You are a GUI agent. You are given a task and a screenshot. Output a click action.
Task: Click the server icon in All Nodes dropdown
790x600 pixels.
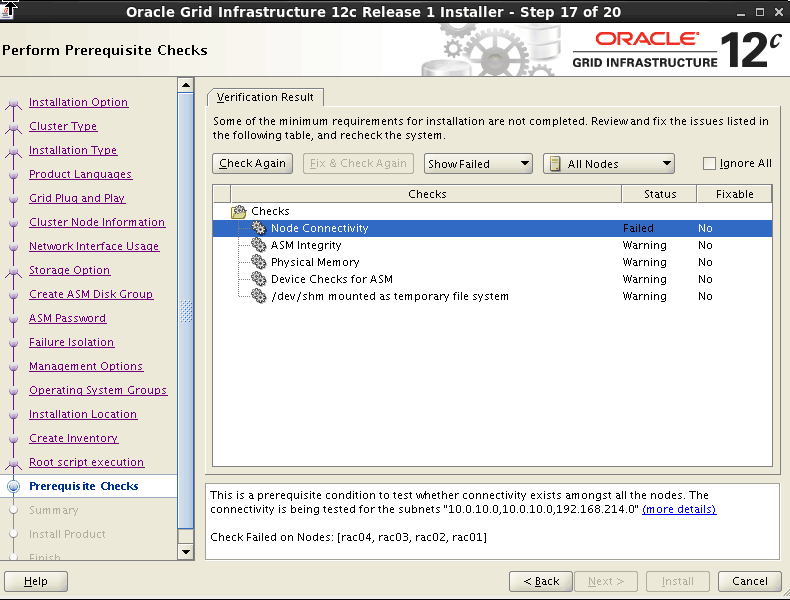[x=555, y=164]
